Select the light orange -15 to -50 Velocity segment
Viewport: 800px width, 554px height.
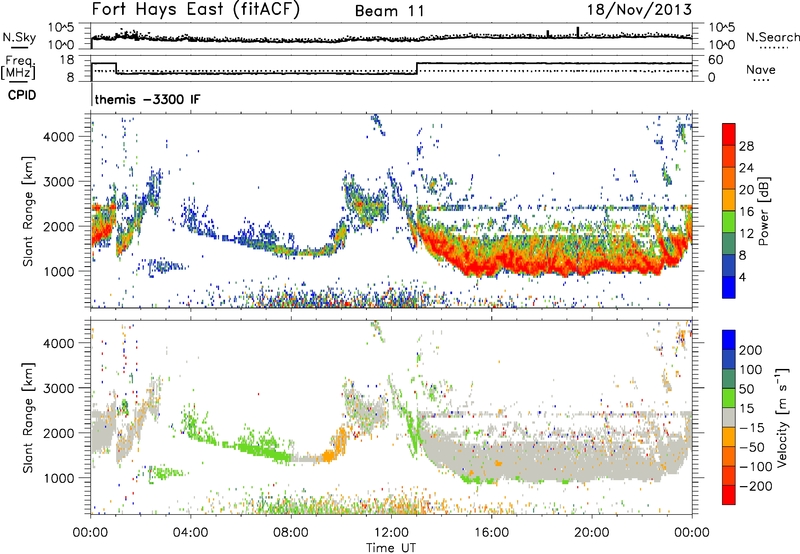(x=729, y=437)
